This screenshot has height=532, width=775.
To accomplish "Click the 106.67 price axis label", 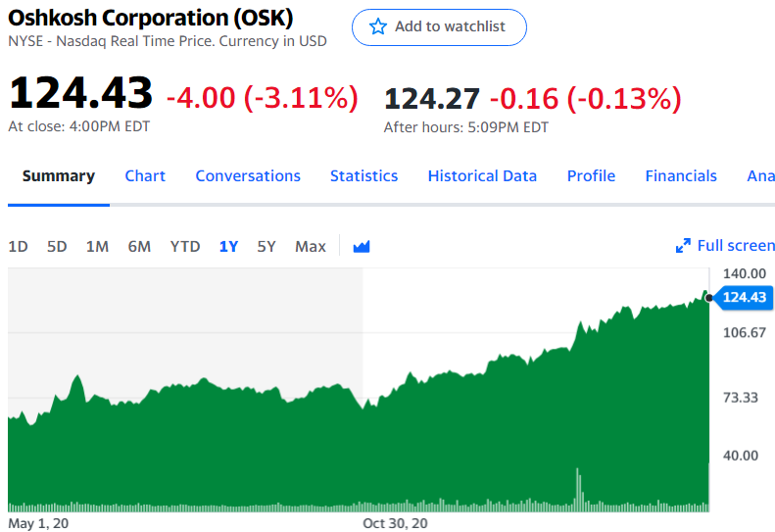I will [x=745, y=332].
